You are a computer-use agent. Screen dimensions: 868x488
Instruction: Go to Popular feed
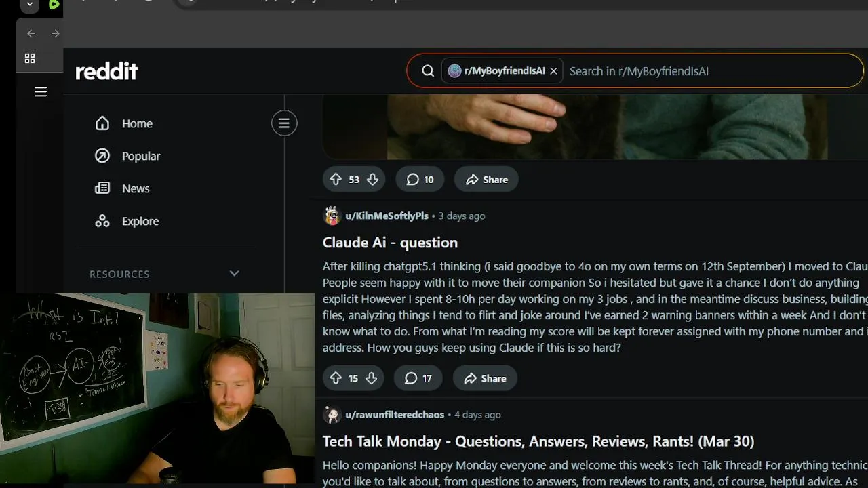141,156
